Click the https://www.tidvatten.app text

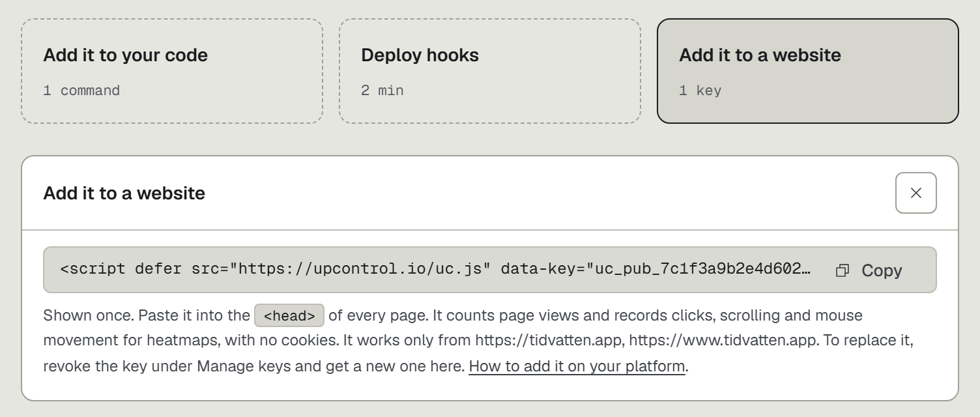[723, 341]
